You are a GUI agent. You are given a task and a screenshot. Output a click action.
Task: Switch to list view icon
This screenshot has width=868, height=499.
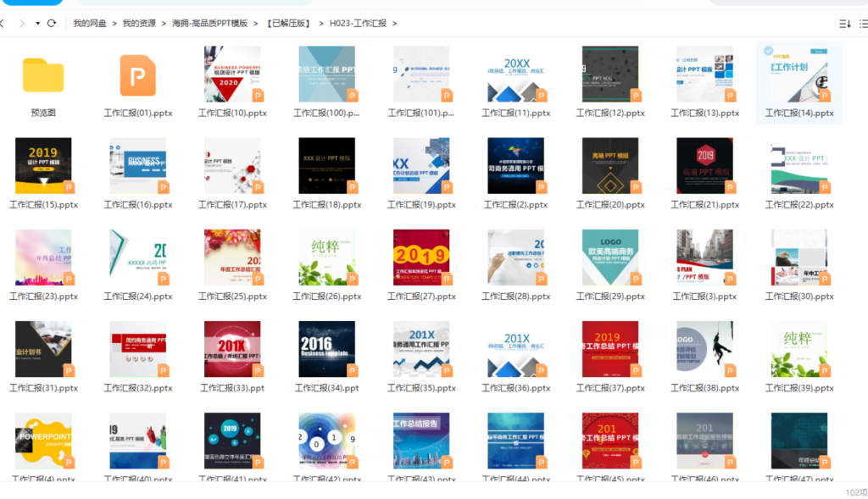coord(864,24)
